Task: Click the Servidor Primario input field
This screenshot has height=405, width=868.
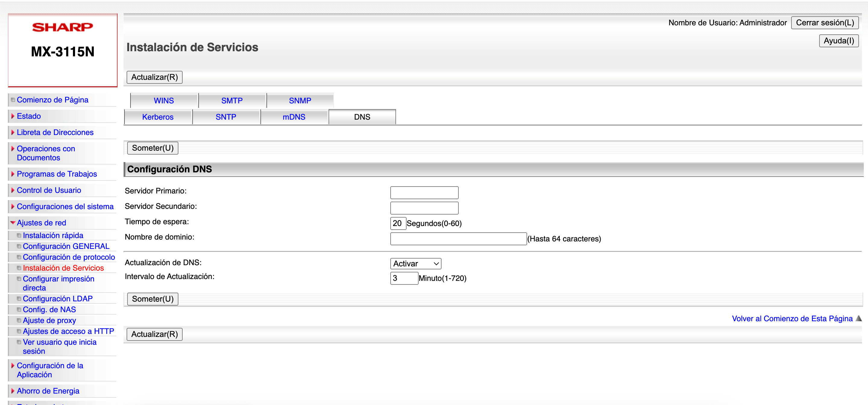Action: click(424, 193)
